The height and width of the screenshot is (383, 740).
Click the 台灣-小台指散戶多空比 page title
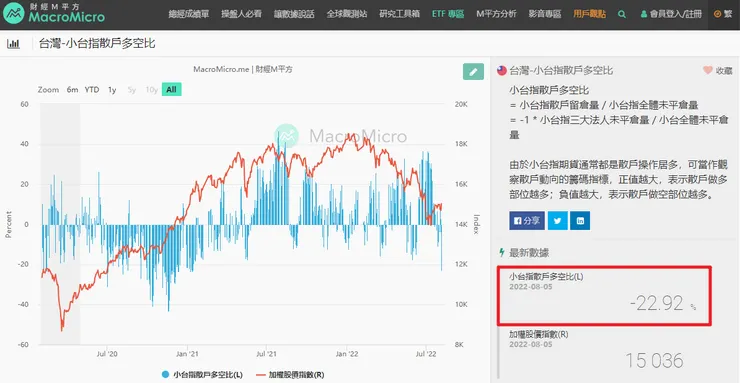click(x=97, y=44)
